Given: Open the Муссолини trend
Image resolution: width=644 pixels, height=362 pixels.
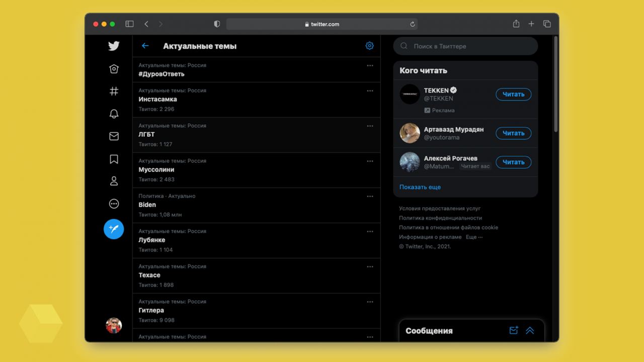Looking at the screenshot, I should pos(257,170).
